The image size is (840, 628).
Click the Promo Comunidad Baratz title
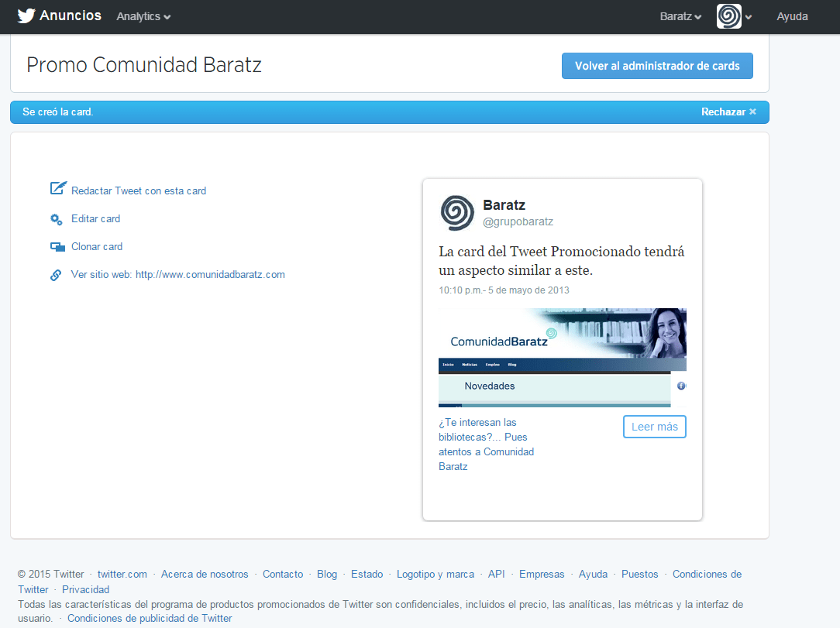click(144, 65)
